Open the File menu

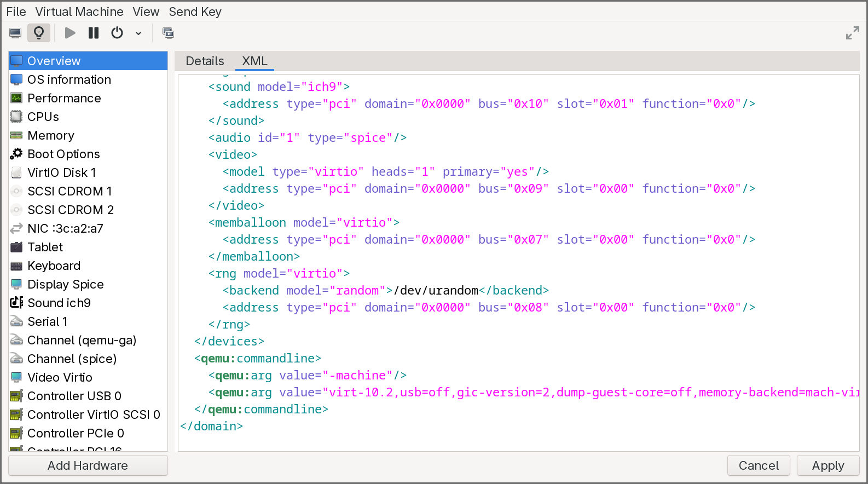point(16,11)
